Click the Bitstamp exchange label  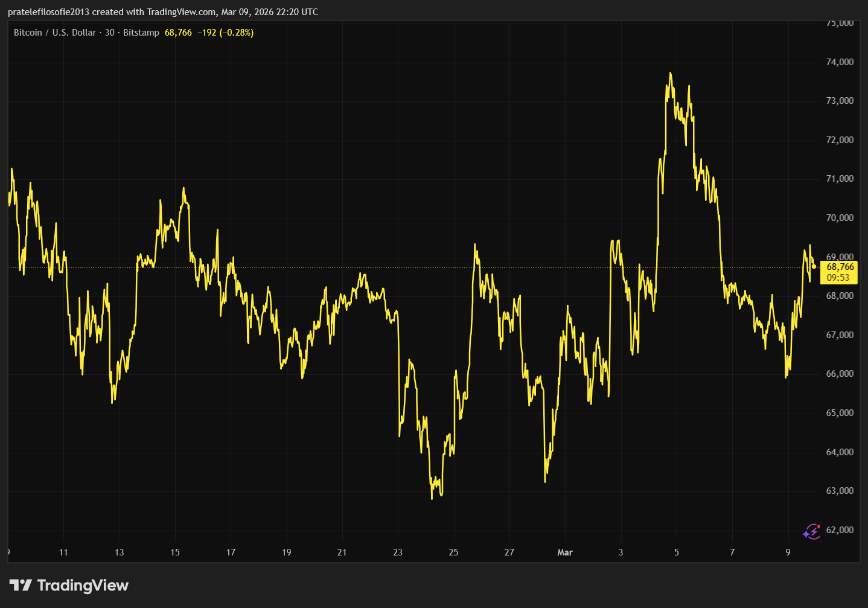(x=141, y=33)
